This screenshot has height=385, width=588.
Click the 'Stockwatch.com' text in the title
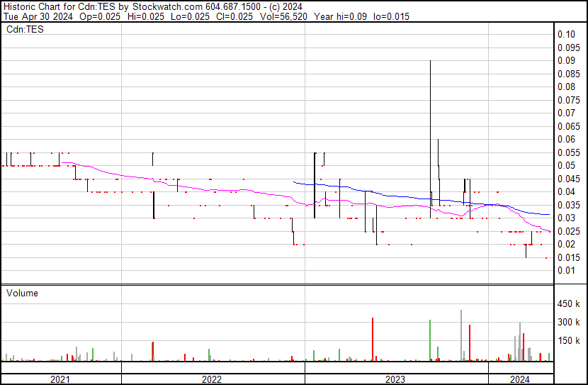tap(167, 7)
